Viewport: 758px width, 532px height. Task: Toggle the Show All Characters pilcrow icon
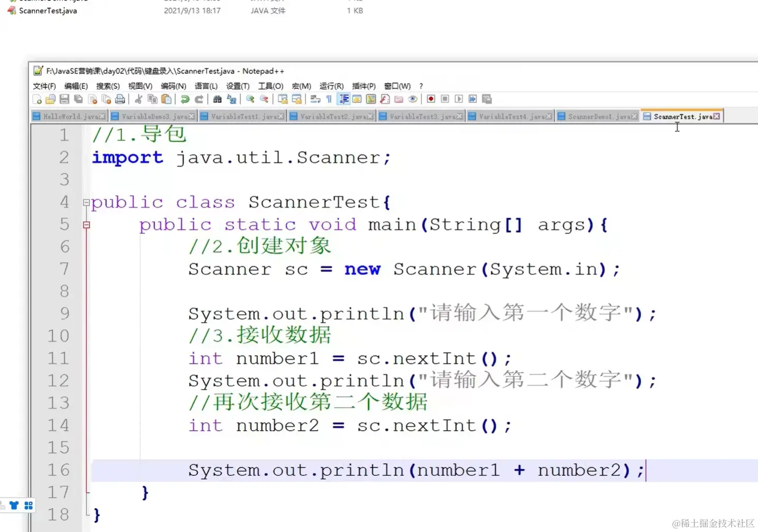point(329,99)
